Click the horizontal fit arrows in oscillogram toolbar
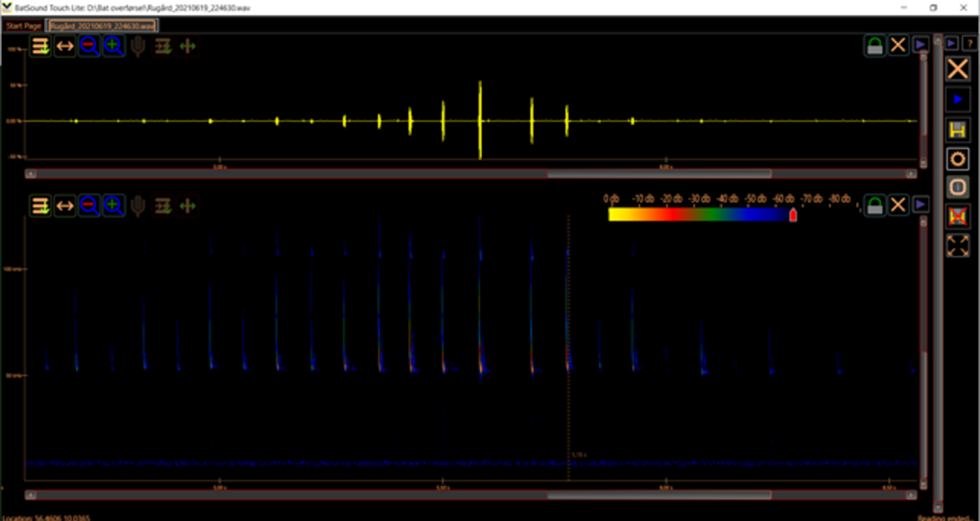The image size is (980, 521). [65, 46]
